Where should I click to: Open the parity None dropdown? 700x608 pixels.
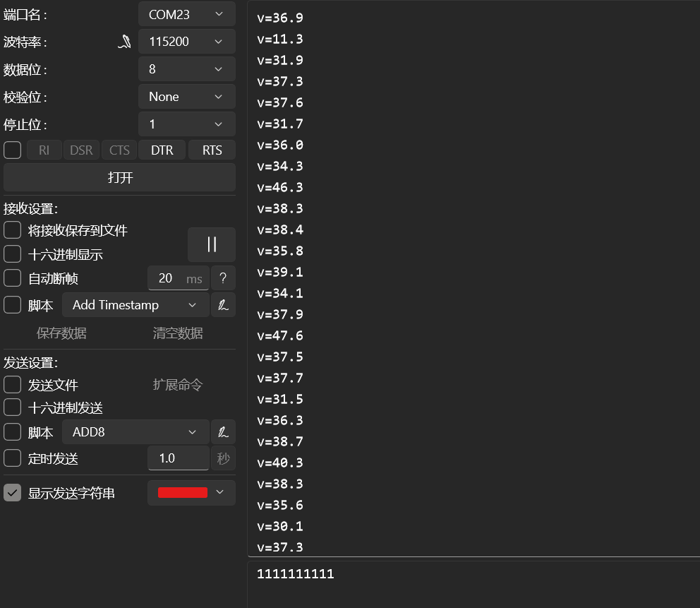coord(186,97)
